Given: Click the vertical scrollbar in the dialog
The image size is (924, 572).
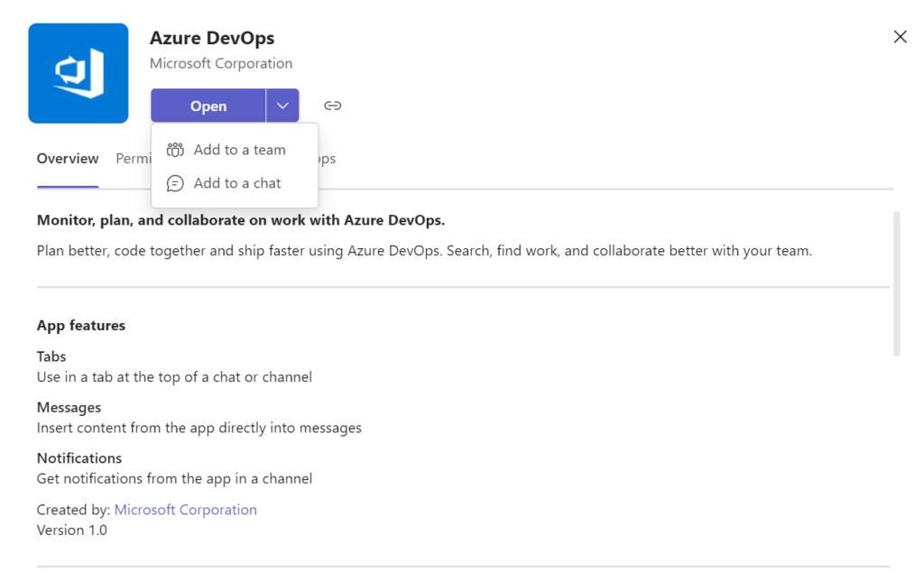Looking at the screenshot, I should click(x=896, y=283).
